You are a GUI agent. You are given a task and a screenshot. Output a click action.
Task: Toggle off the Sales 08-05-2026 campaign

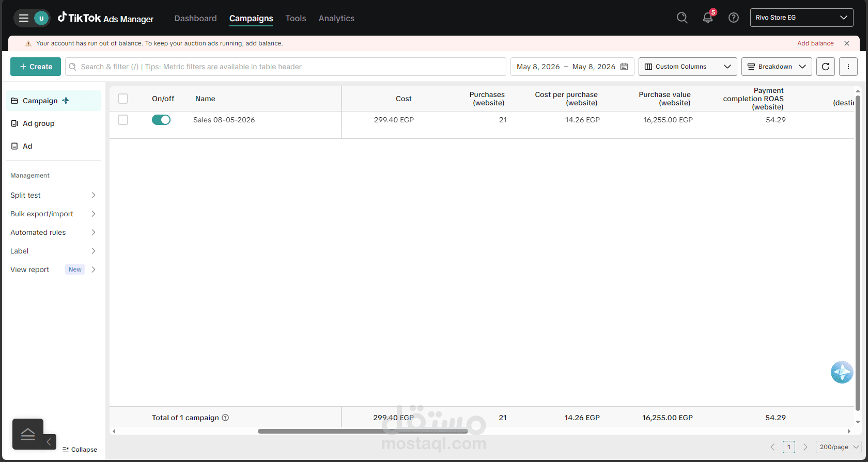pyautogui.click(x=161, y=120)
